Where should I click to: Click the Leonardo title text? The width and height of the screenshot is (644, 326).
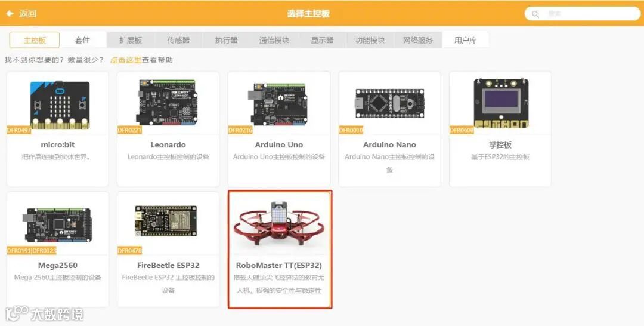[x=168, y=144]
